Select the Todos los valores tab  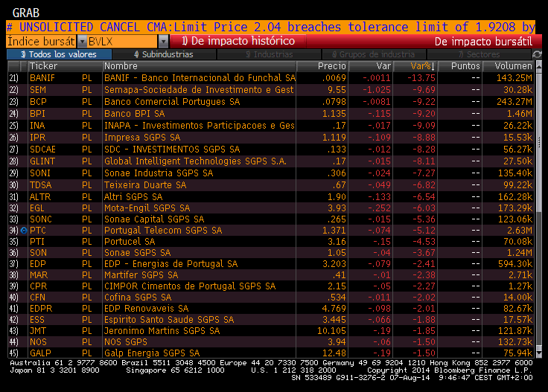pyautogui.click(x=59, y=54)
